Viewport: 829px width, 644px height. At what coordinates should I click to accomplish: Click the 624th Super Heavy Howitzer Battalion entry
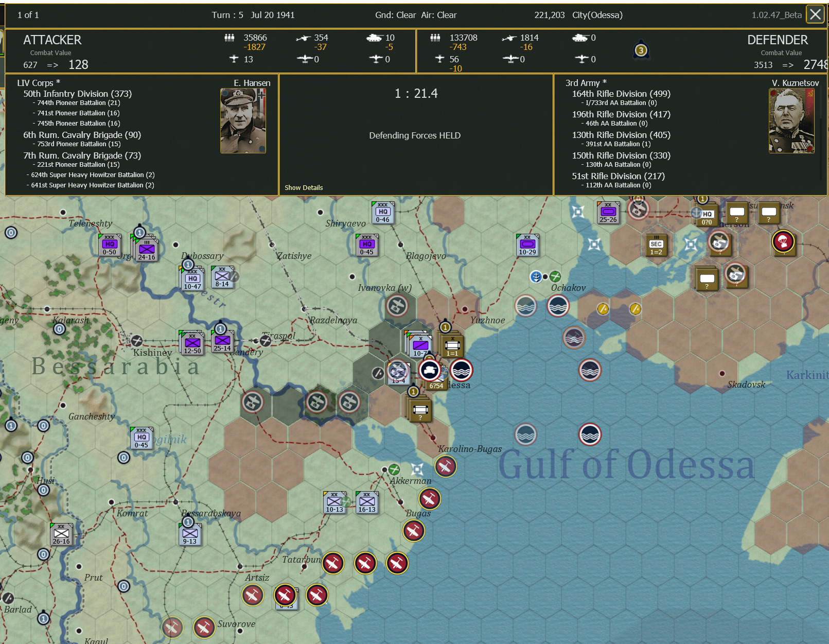[x=93, y=175]
